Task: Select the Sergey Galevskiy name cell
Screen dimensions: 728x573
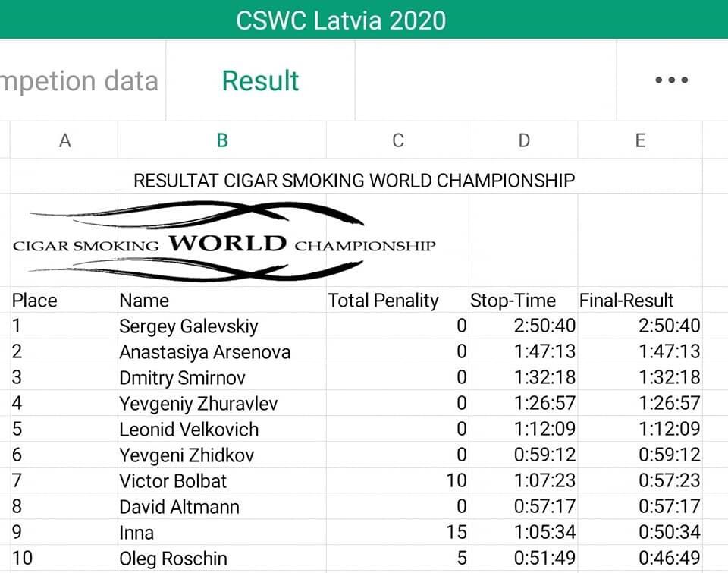Action: coord(222,326)
